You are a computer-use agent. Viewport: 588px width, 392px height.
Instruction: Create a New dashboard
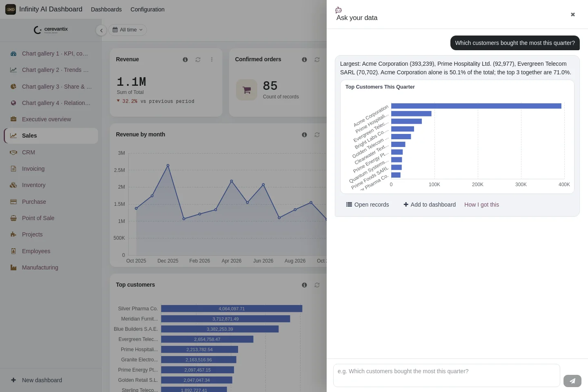[51, 380]
